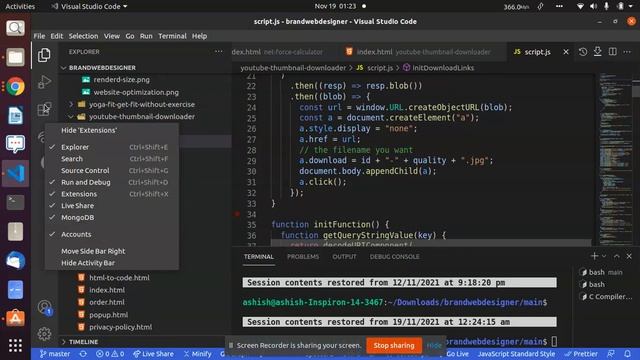The height and width of the screenshot is (360, 640).
Task: Click Stop sharing button
Action: coord(394,345)
